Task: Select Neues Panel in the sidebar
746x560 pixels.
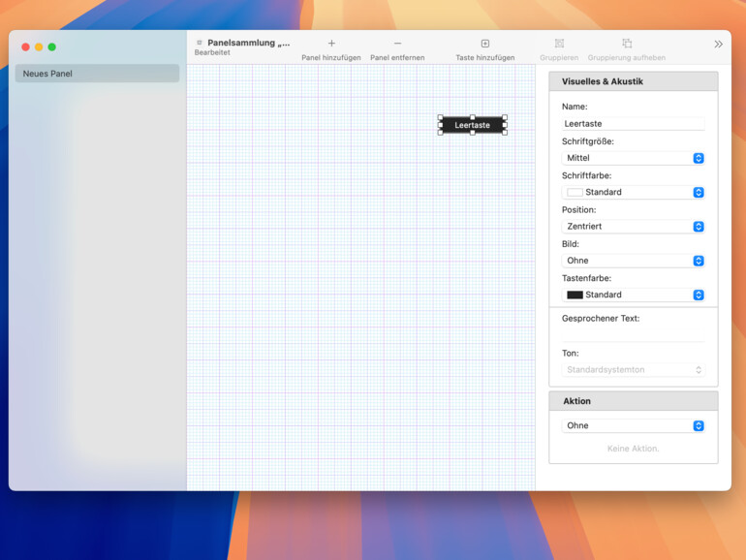Action: click(x=97, y=74)
